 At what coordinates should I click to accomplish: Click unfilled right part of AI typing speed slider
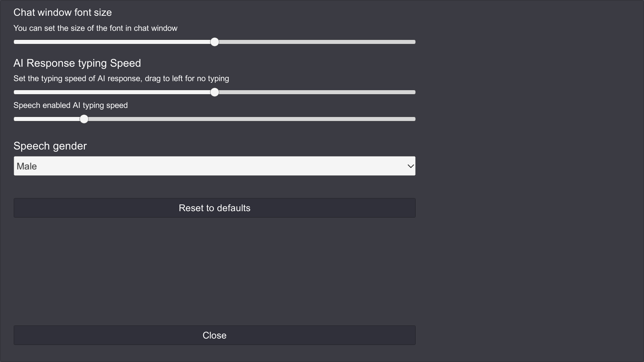315,92
